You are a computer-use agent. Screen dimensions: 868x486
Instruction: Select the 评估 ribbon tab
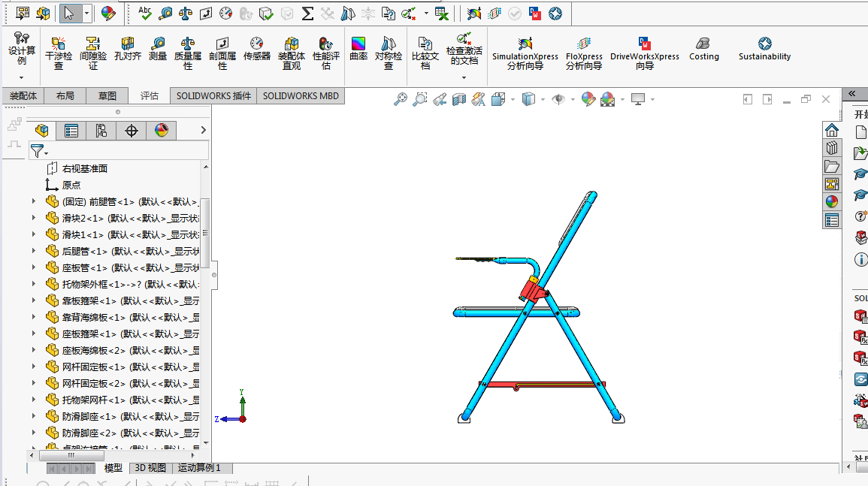(x=150, y=95)
